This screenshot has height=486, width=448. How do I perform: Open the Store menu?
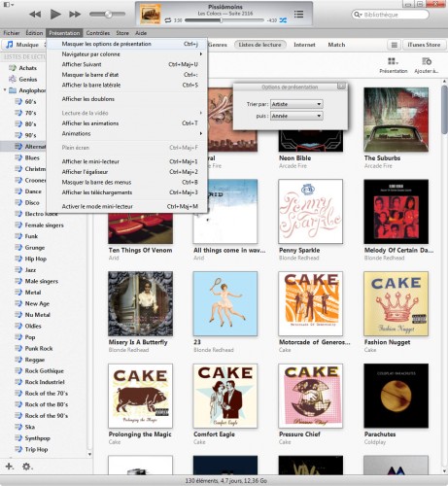coord(122,33)
